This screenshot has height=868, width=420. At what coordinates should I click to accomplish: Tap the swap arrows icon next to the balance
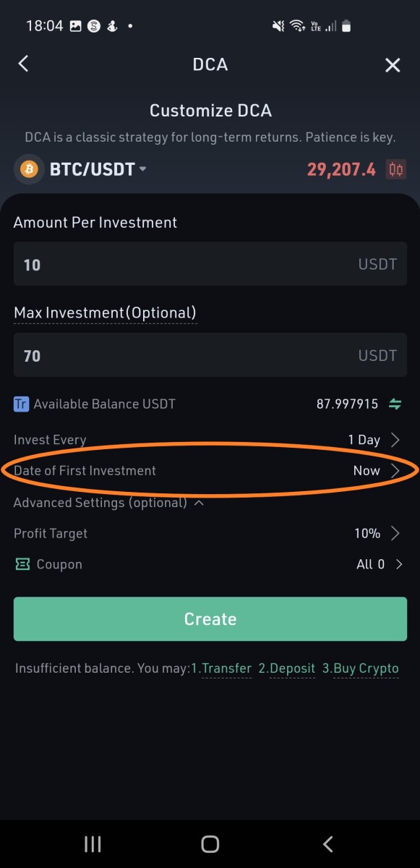tap(395, 404)
